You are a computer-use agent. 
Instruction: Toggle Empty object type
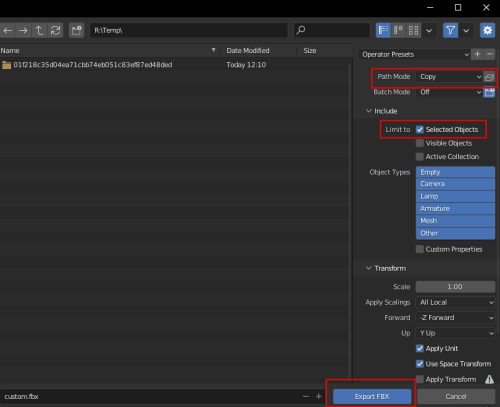point(455,172)
